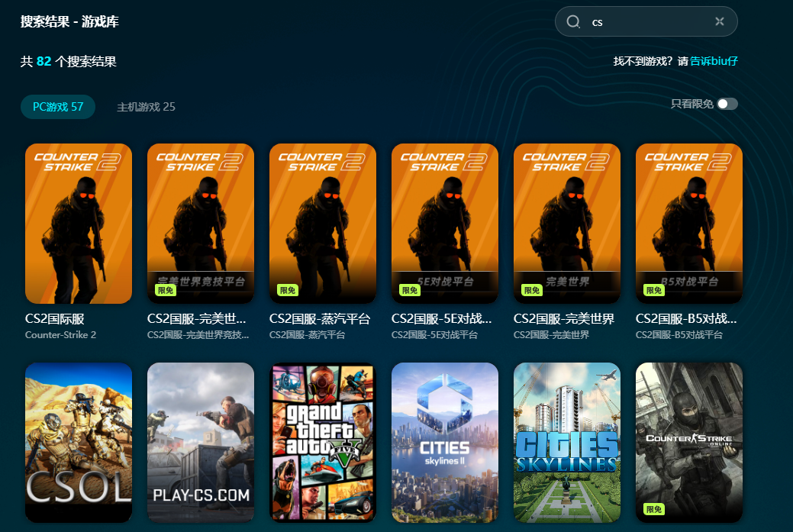
Task: Switch to the PC游戏 57 tab
Action: (58, 107)
